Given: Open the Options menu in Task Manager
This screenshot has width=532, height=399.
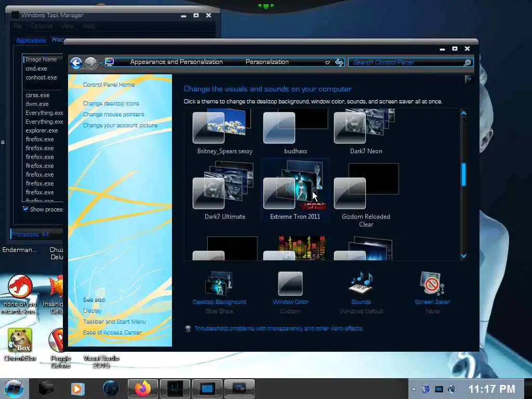Looking at the screenshot, I should click(42, 26).
